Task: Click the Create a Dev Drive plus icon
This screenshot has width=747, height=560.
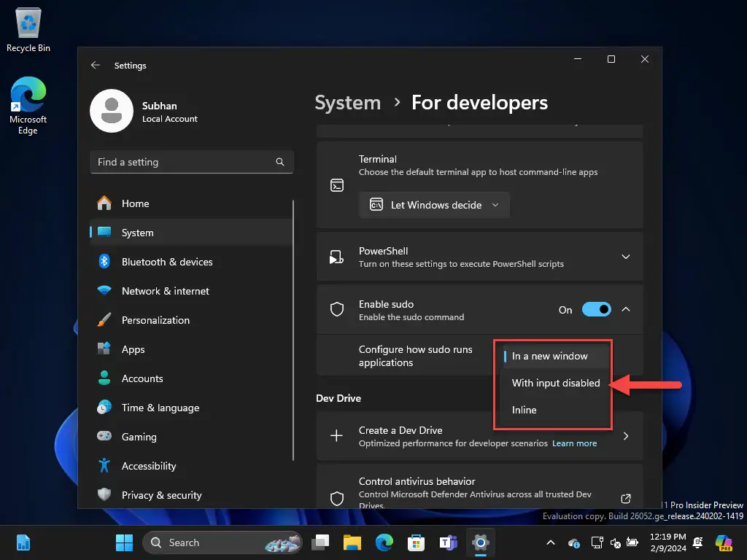Action: click(x=336, y=436)
